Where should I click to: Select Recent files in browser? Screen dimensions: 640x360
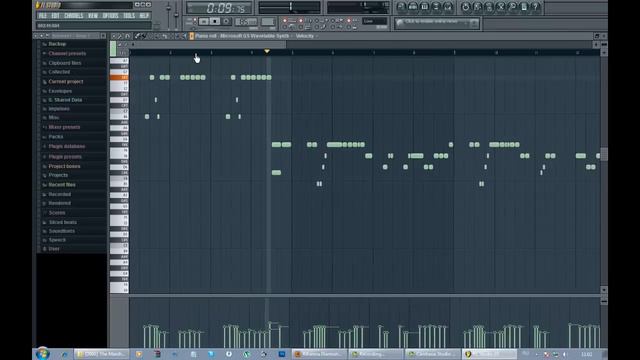click(x=62, y=184)
